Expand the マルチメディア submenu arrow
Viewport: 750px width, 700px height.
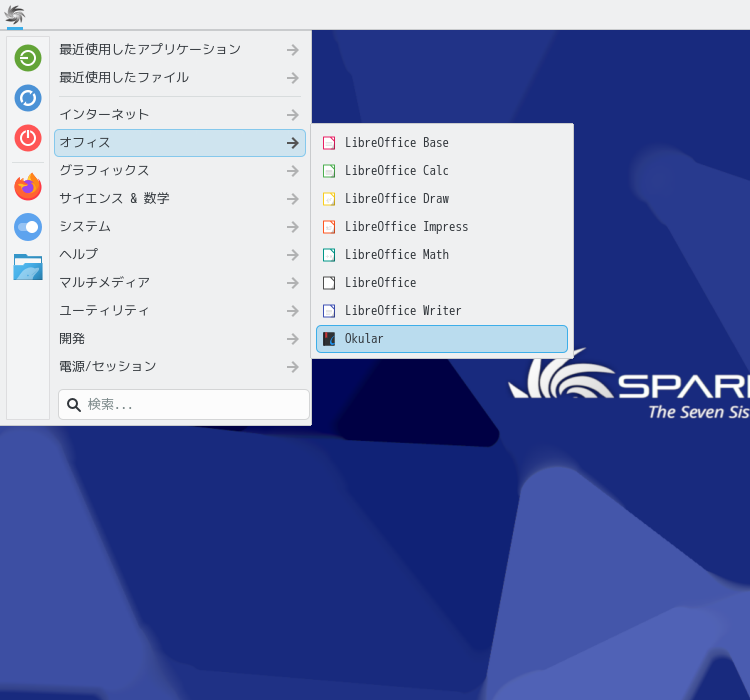(293, 283)
